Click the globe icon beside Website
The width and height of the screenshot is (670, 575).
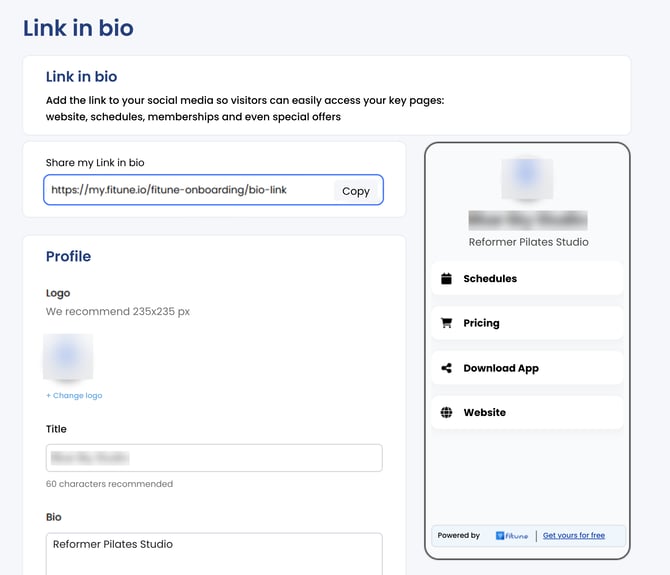446,412
